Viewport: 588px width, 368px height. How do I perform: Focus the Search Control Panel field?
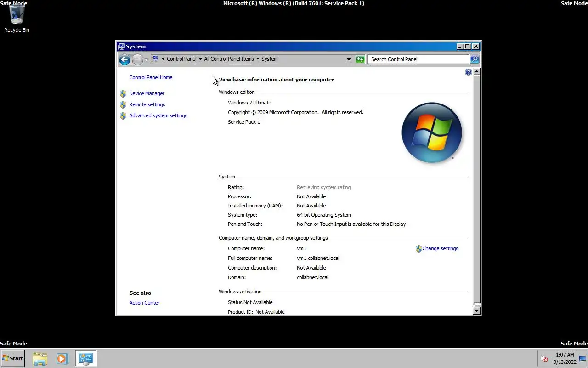[x=419, y=59]
